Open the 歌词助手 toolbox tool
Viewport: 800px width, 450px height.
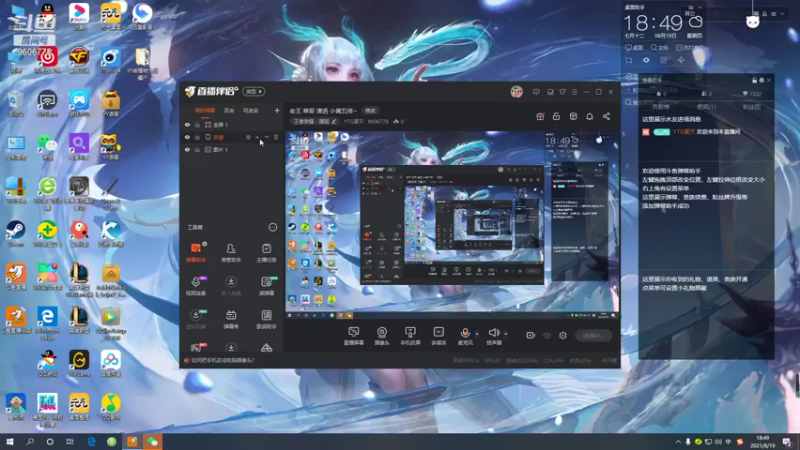tap(266, 319)
